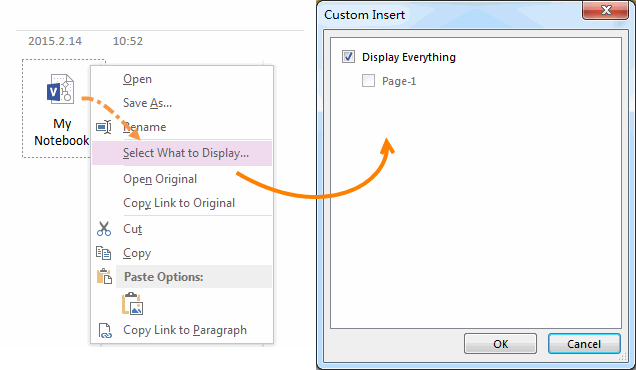Click the My Notebook file label
This screenshot has width=636, height=370.
click(x=62, y=132)
